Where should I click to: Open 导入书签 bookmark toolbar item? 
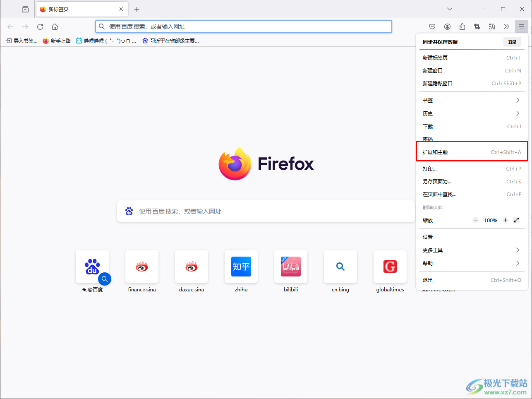tap(22, 41)
